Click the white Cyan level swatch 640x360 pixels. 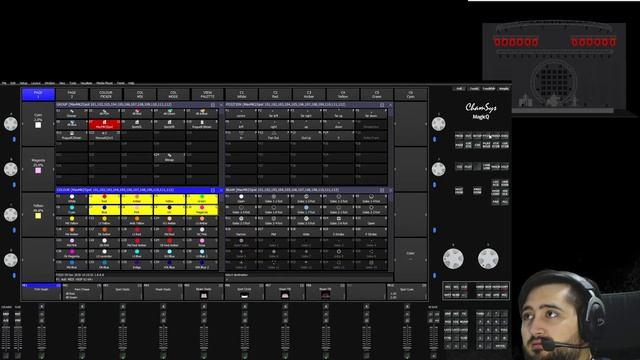[x=38, y=125]
